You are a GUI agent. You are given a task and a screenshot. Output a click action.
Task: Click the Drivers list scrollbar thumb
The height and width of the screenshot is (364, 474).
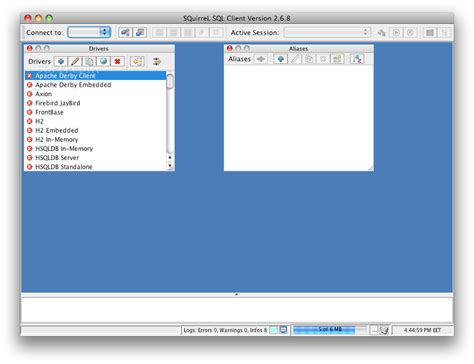coord(170,82)
